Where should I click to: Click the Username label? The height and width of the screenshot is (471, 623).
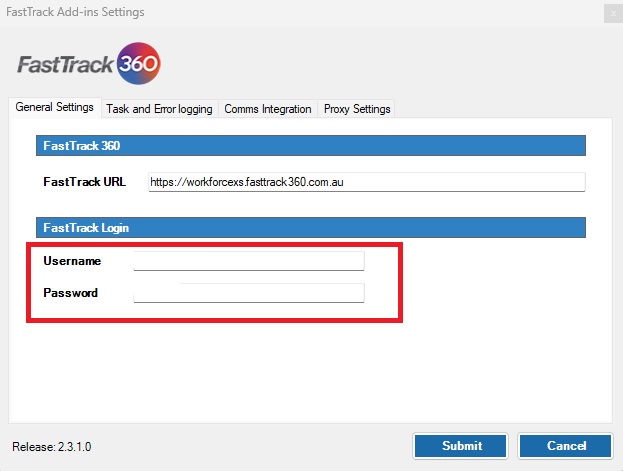[72, 261]
